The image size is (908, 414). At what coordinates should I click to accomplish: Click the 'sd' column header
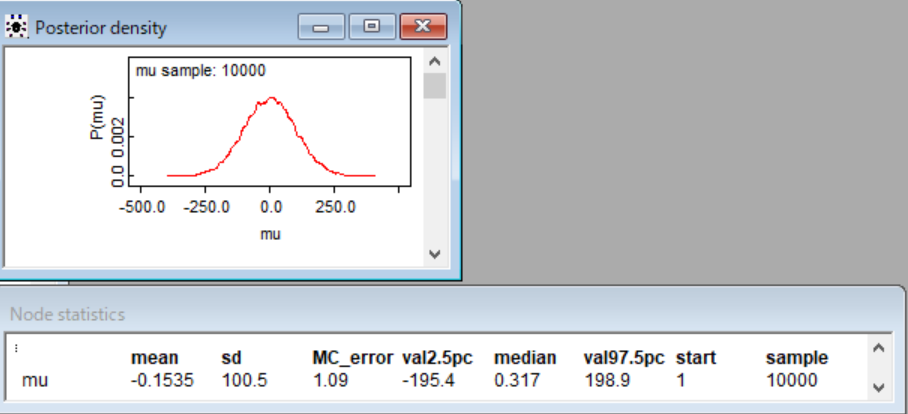[x=230, y=358]
